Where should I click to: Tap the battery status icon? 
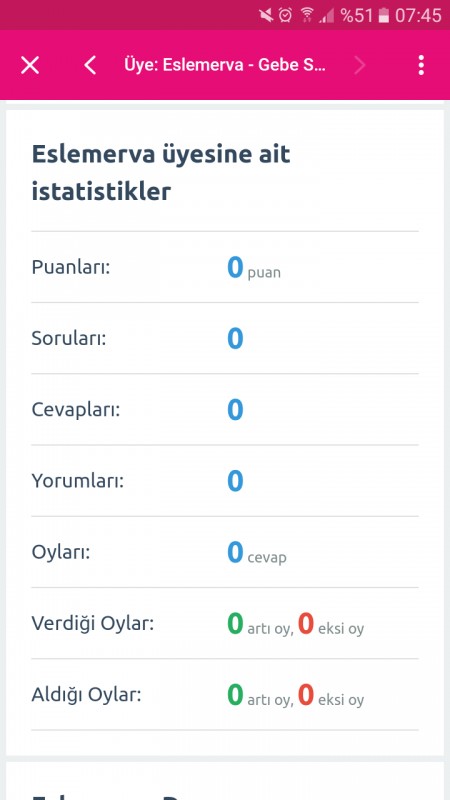point(383,16)
